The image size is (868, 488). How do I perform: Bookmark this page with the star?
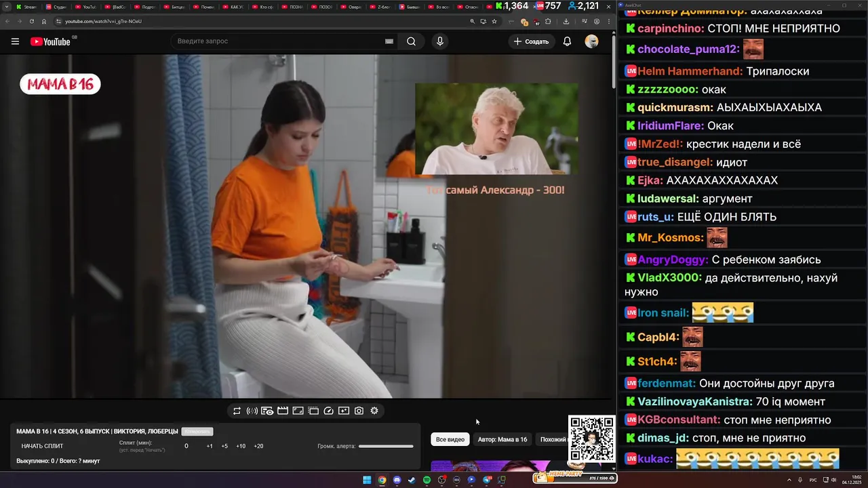[x=494, y=21]
